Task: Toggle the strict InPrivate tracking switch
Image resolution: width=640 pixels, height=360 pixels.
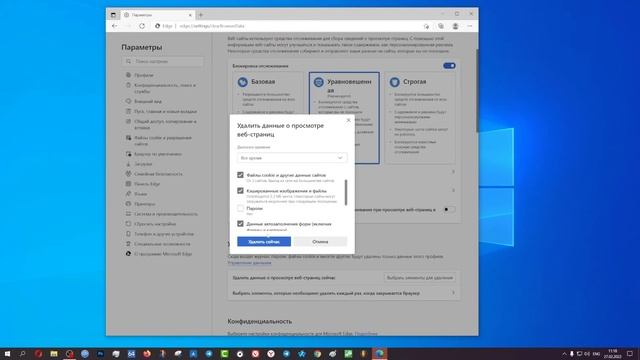Action: [449, 209]
